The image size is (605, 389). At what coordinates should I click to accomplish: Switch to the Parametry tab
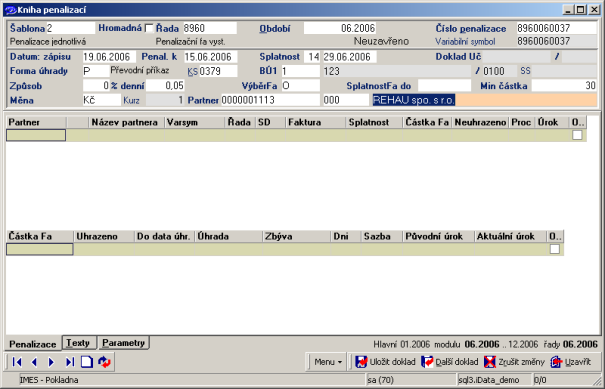[x=123, y=343]
